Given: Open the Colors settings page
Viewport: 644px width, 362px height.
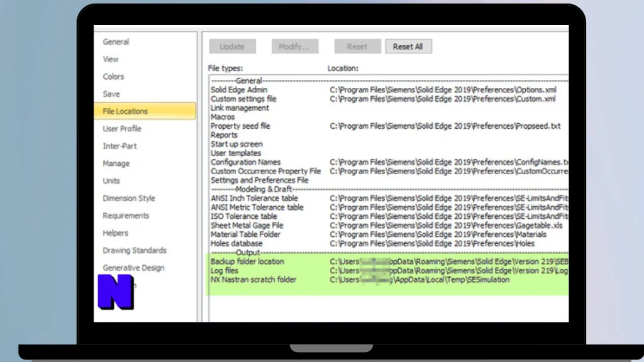Looking at the screenshot, I should 113,77.
